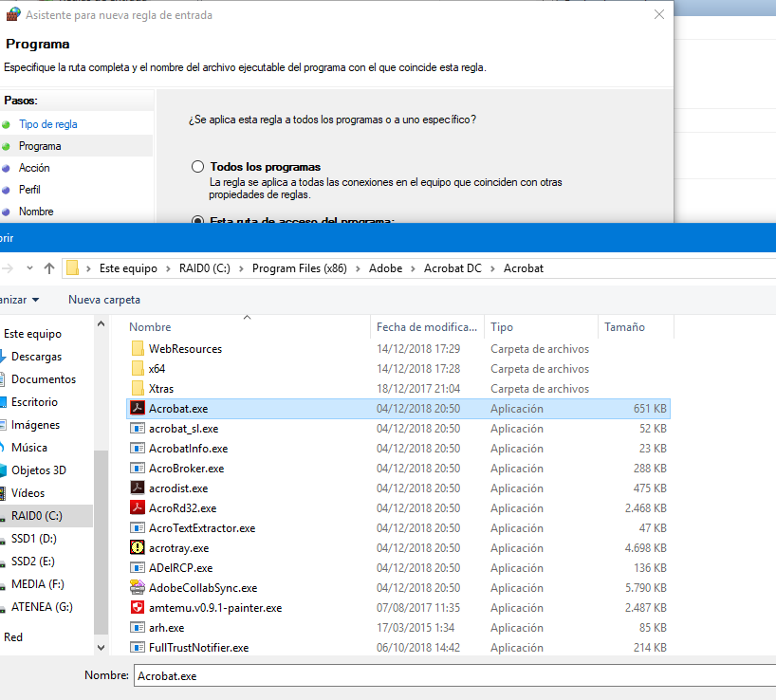776x700 pixels.
Task: Click the Acrobat.exe application icon
Action: 138,408
